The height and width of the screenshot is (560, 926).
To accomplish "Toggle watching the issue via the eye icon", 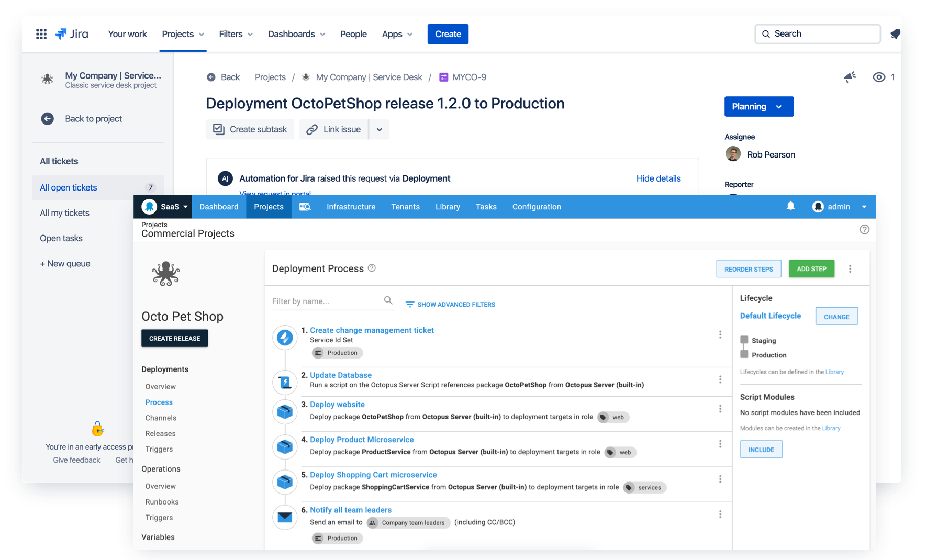I will [879, 77].
